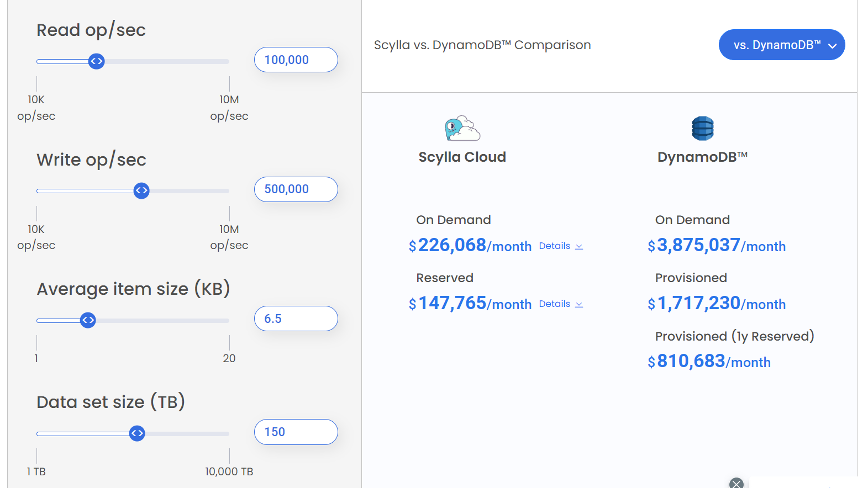
Task: Click the Scylla vs. DynamoDB Comparison heading
Action: [482, 45]
